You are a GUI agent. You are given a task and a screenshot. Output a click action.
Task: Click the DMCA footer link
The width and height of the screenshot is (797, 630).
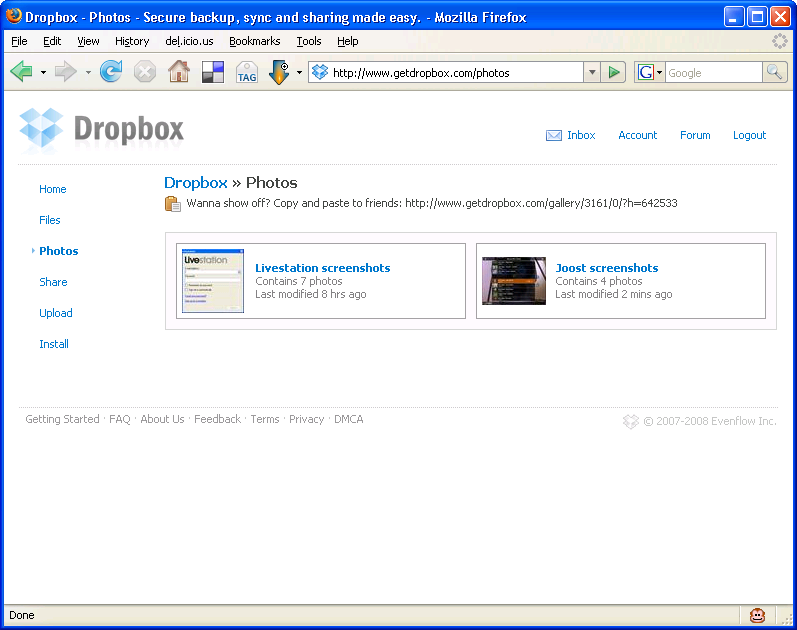(349, 419)
